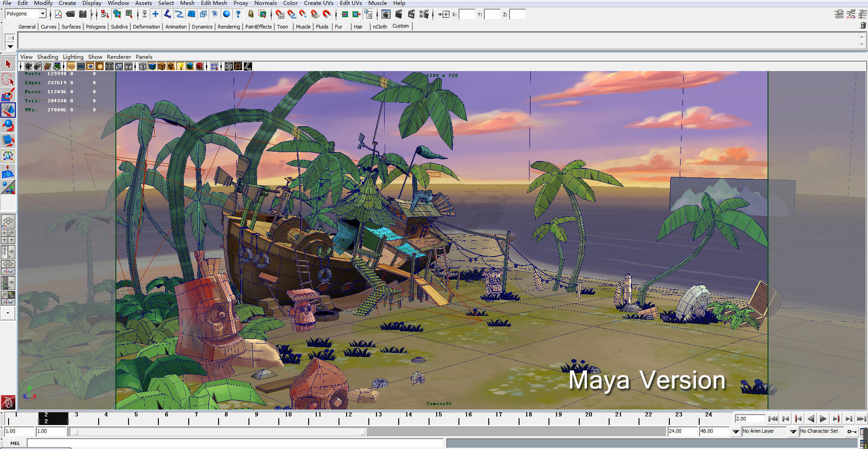Screen dimensions: 868x449
Task: Select the arrow Select tool
Action: (x=8, y=64)
